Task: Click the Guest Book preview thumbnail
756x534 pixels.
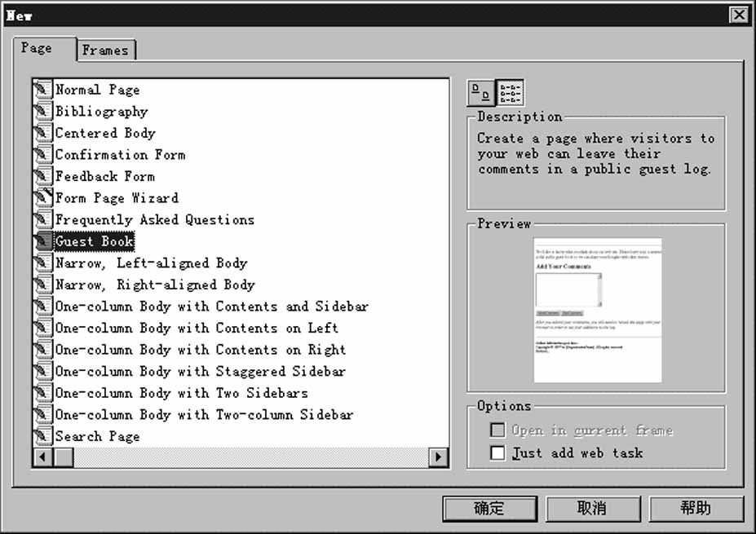Action: pyautogui.click(x=597, y=311)
